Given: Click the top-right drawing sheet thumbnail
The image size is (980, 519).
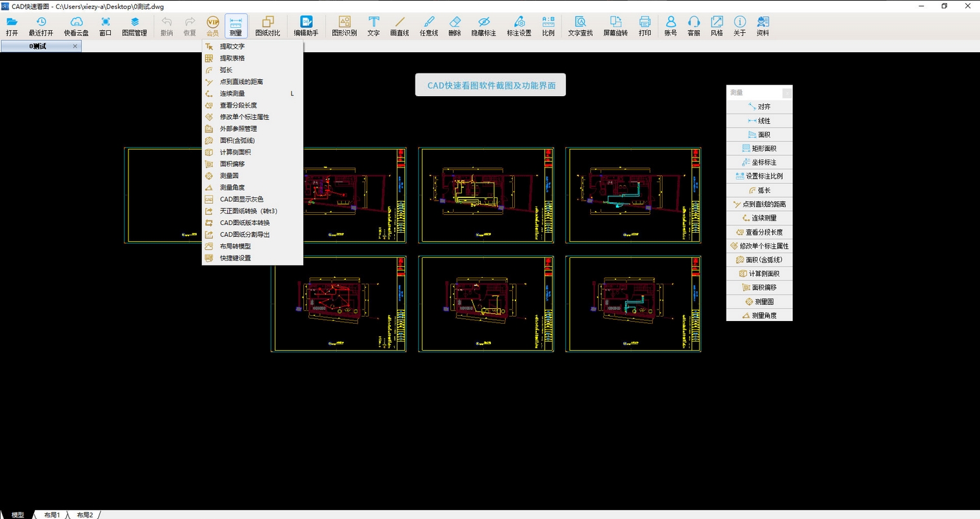Looking at the screenshot, I should pos(634,195).
